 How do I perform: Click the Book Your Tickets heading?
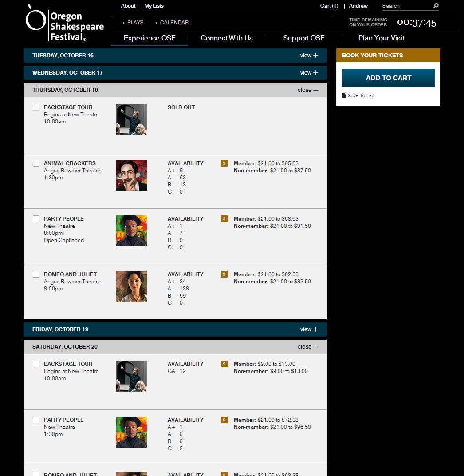tap(373, 56)
